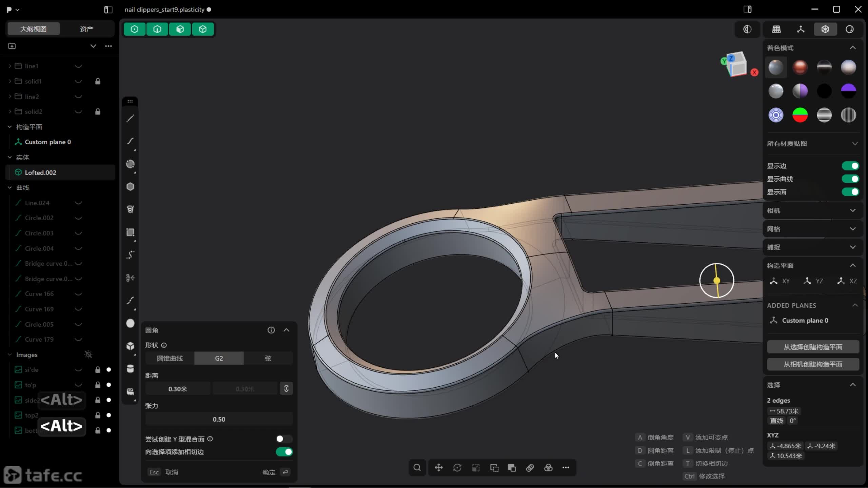Enable the solid selection mode icon

203,29
